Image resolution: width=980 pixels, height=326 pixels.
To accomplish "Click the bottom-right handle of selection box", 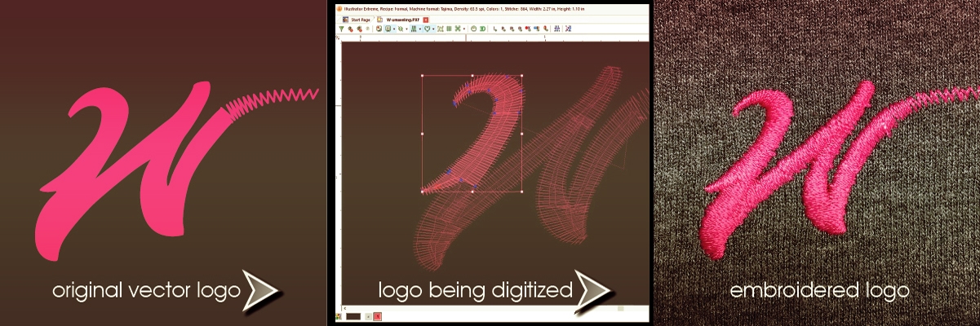I will point(521,192).
